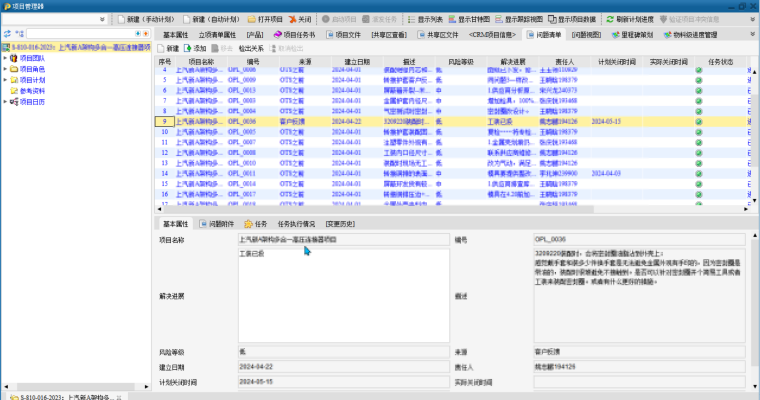760x400 pixels.
Task: Open the 物料级进度管理 tab
Action: click(x=690, y=35)
